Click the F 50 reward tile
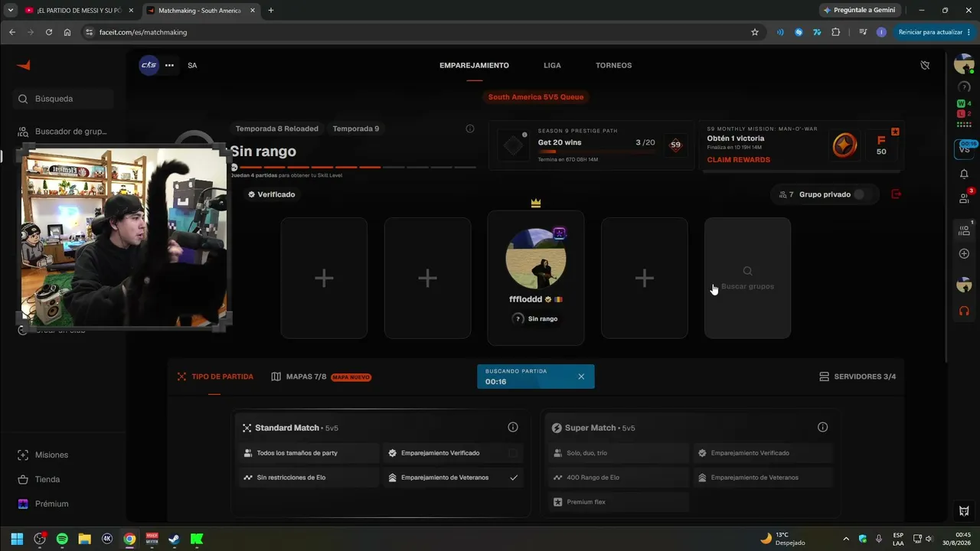The image size is (980, 551). click(881, 145)
